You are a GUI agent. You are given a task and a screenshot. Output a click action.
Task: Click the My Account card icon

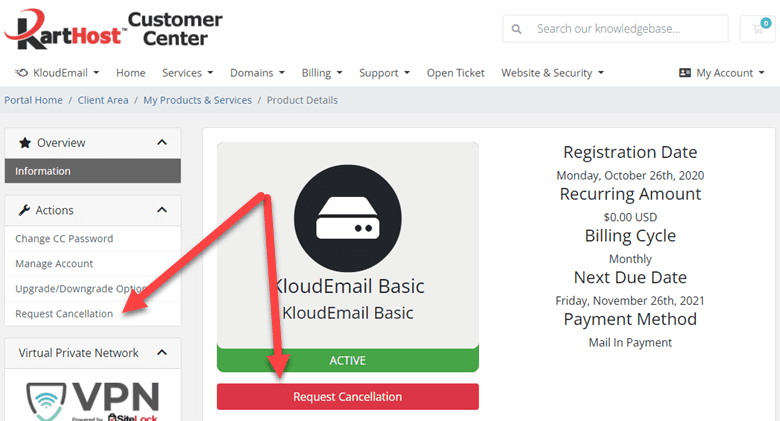(x=684, y=73)
